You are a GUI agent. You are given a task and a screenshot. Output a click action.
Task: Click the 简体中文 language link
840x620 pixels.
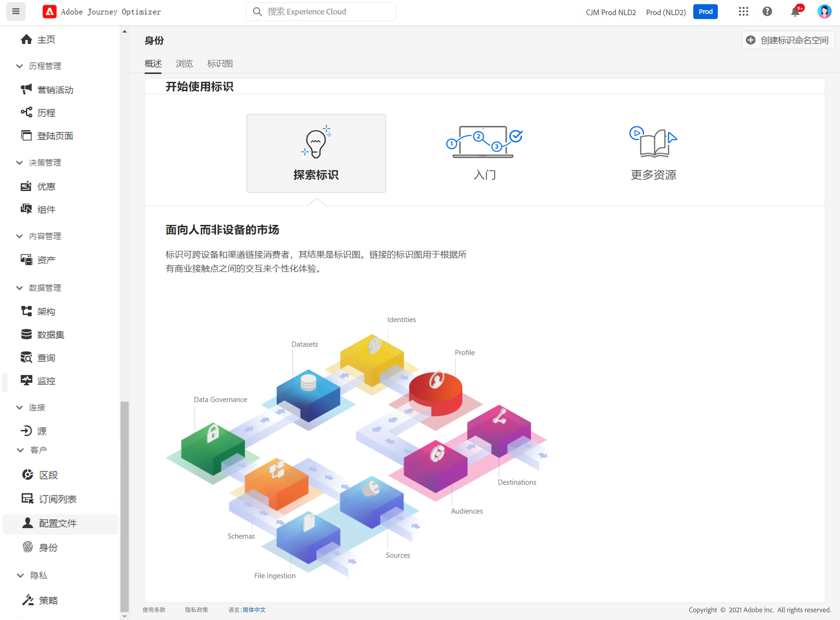pos(254,610)
